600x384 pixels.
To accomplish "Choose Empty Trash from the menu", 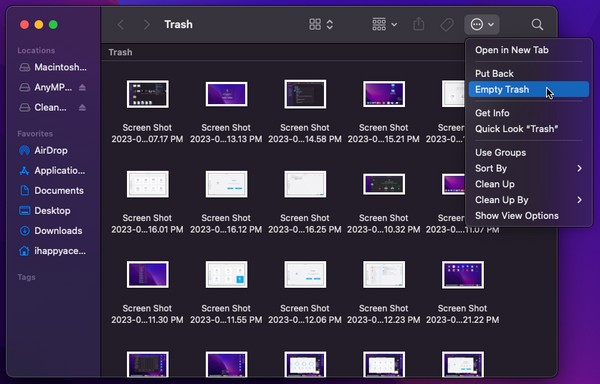I will coord(528,89).
